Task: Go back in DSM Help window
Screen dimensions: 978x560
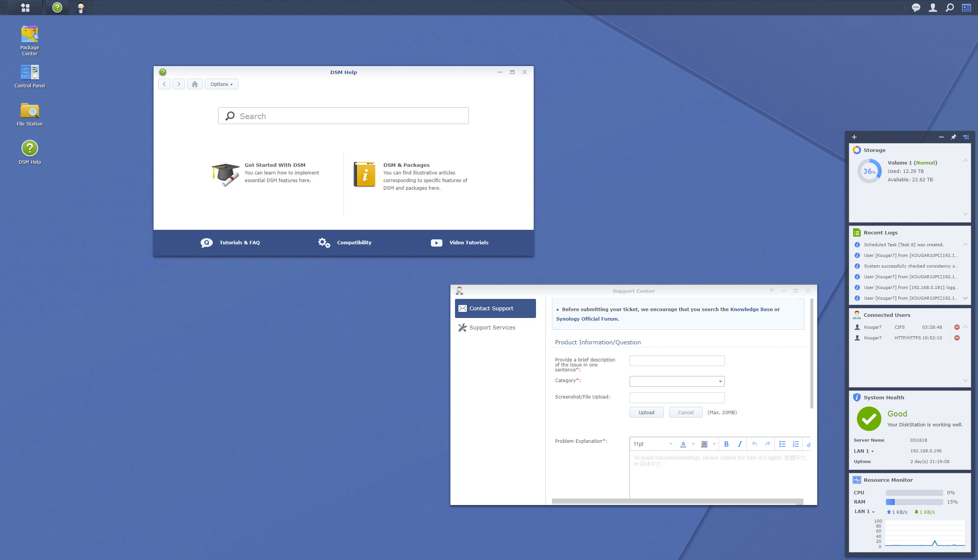Action: 164,84
